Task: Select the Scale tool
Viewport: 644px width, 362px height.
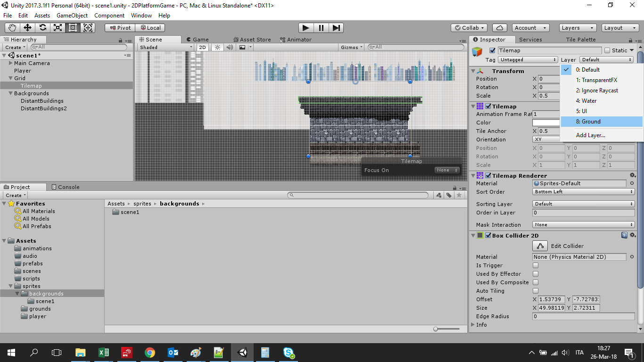Action: 58,28
